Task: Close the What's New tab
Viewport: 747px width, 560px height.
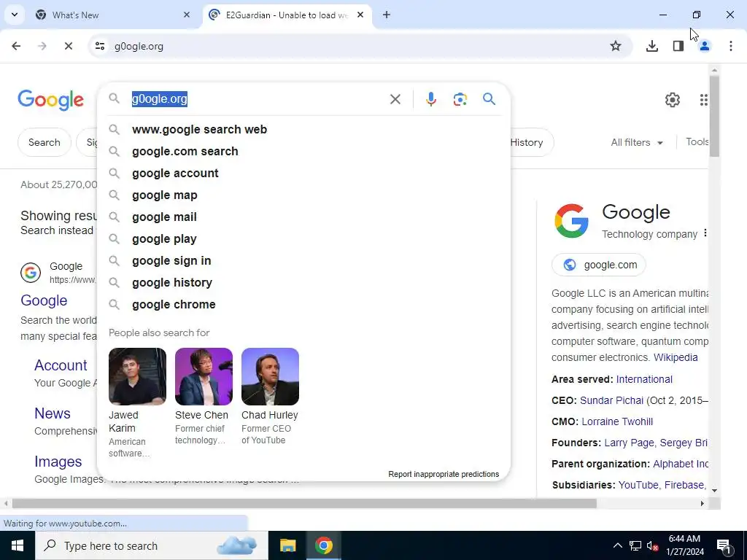Action: point(187,15)
